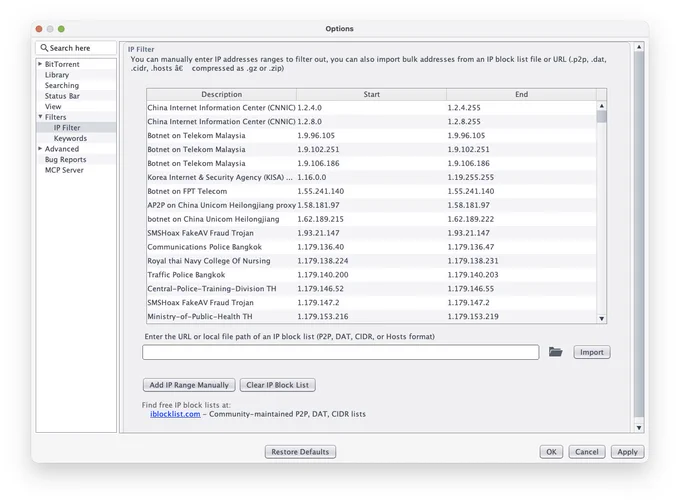The width and height of the screenshot is (680, 504).
Task: Click Restore Defaults
Action: coord(300,452)
